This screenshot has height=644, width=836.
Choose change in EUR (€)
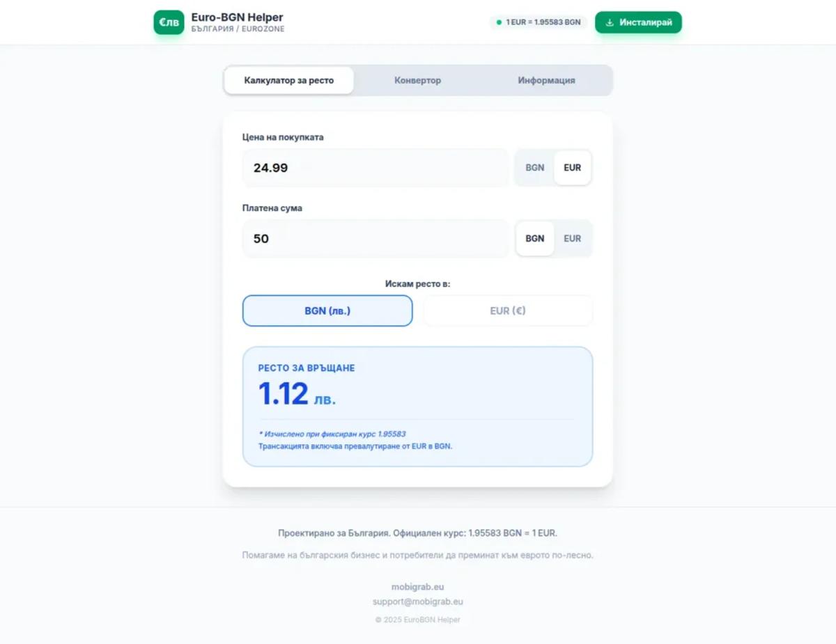pos(508,311)
